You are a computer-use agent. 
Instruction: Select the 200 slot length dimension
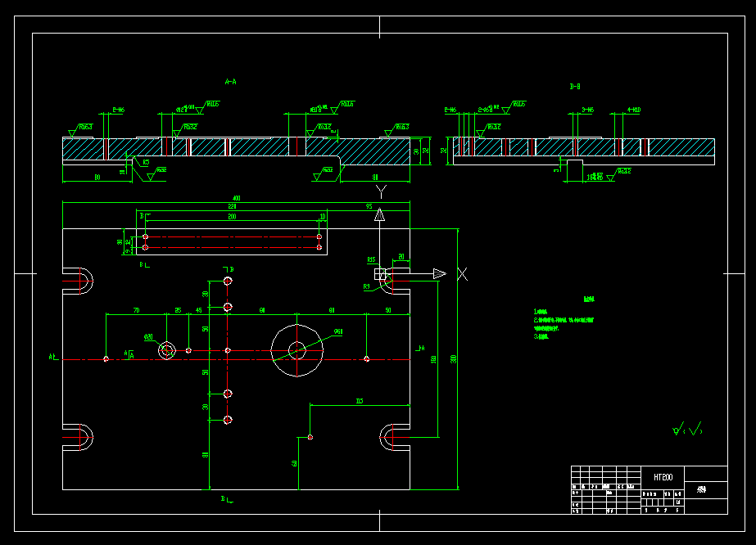(x=232, y=217)
